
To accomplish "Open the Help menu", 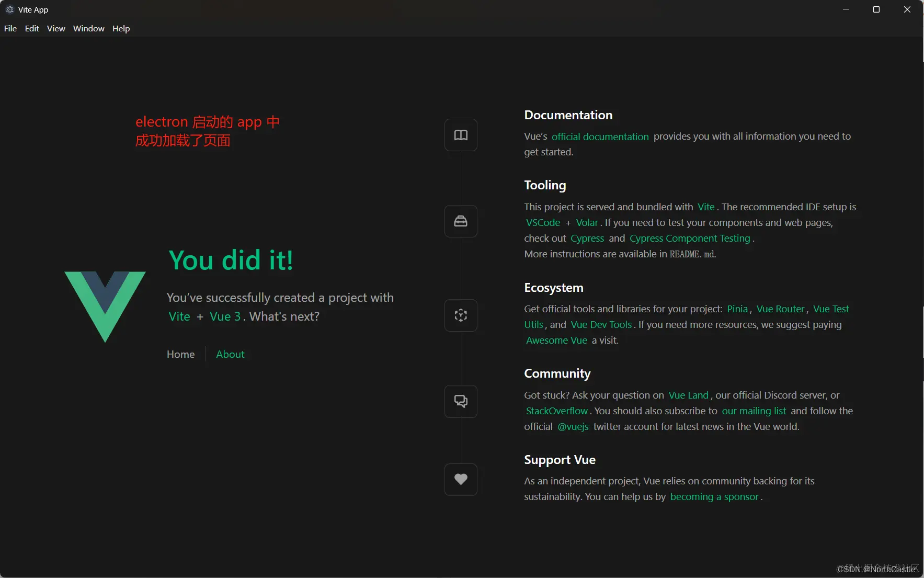I will tap(121, 28).
